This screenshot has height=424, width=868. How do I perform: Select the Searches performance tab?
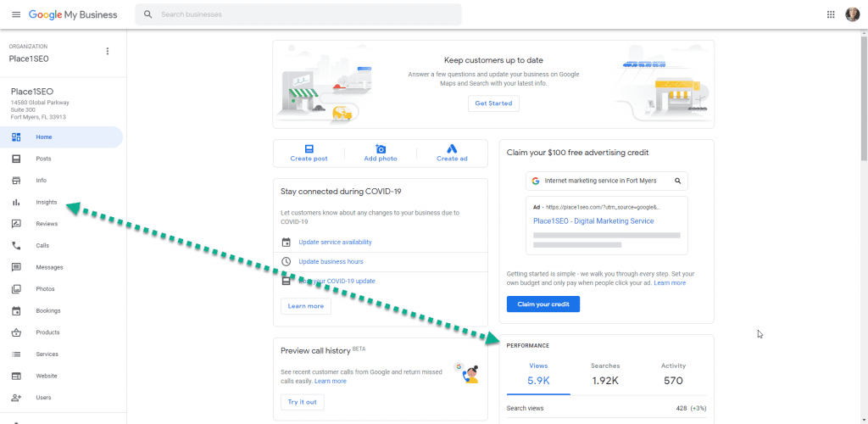(x=605, y=375)
